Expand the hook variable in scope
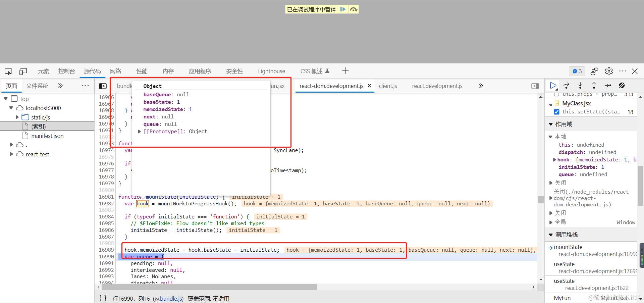The image size is (644, 303). pyautogui.click(x=555, y=160)
